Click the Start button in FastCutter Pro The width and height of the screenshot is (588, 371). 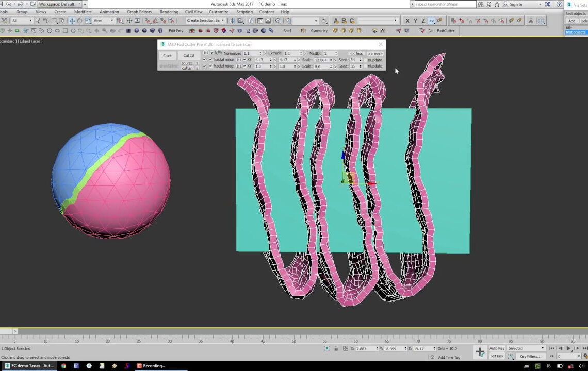point(167,55)
